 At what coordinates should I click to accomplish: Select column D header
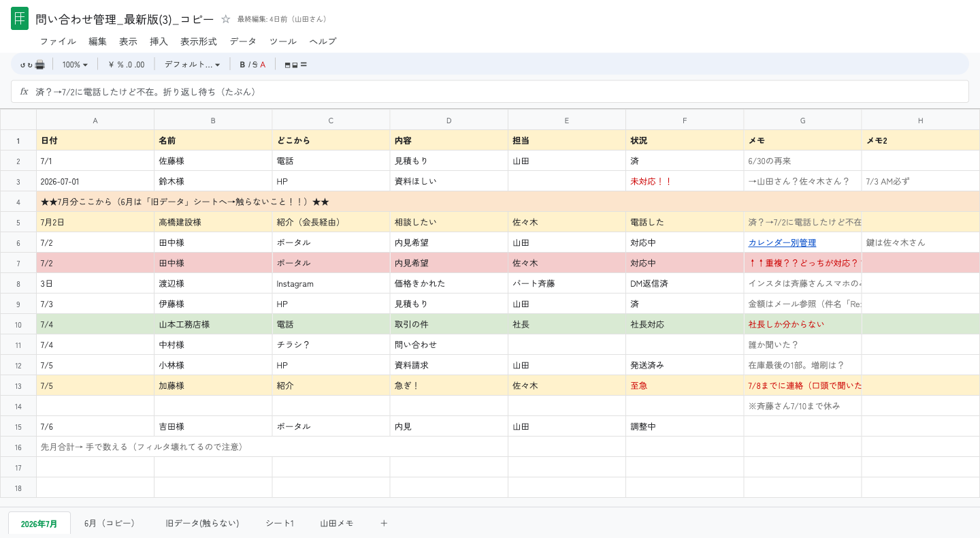tap(449, 120)
